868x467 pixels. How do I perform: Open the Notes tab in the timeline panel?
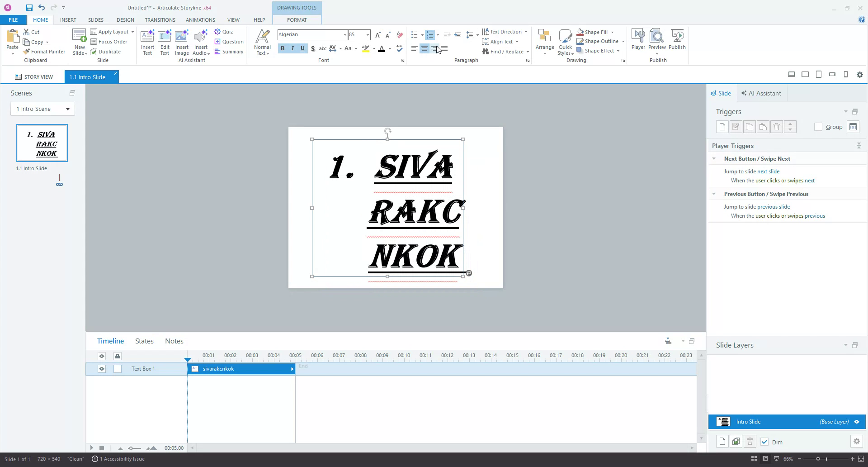point(174,341)
